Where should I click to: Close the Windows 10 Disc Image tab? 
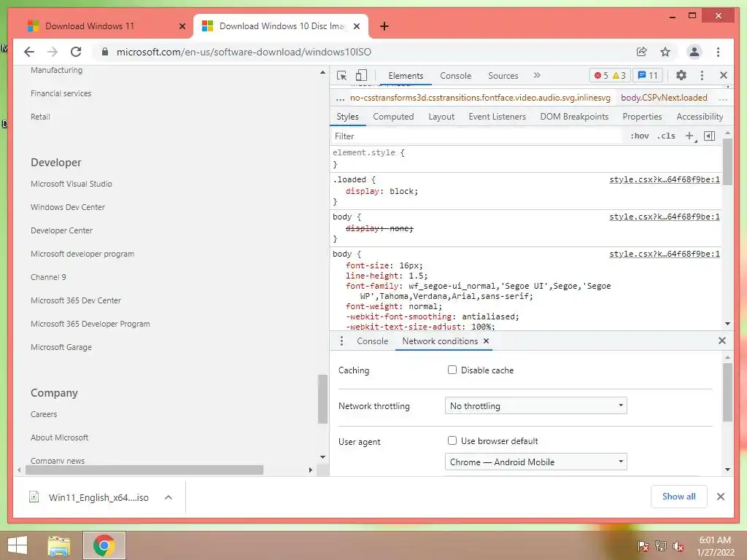[x=357, y=26]
